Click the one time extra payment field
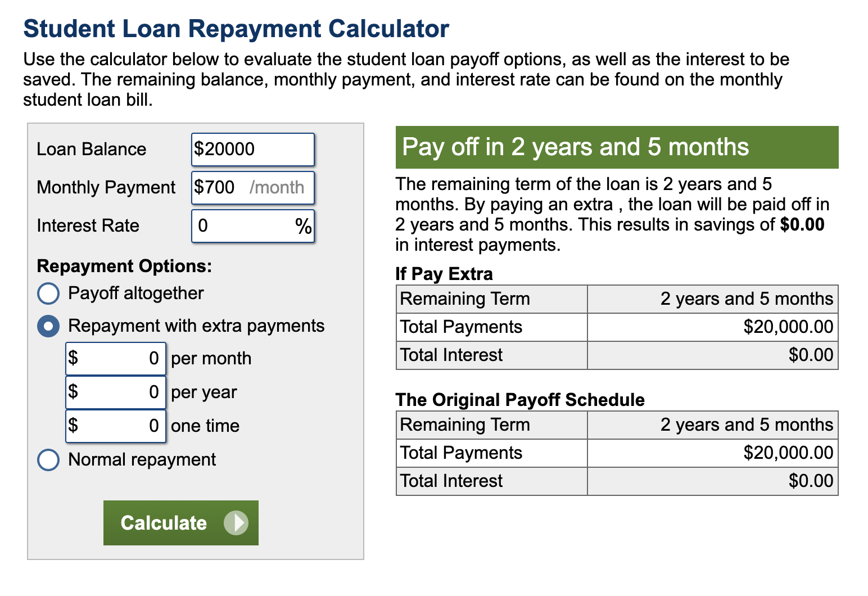Screen dimensions: 868x596 pos(116,426)
